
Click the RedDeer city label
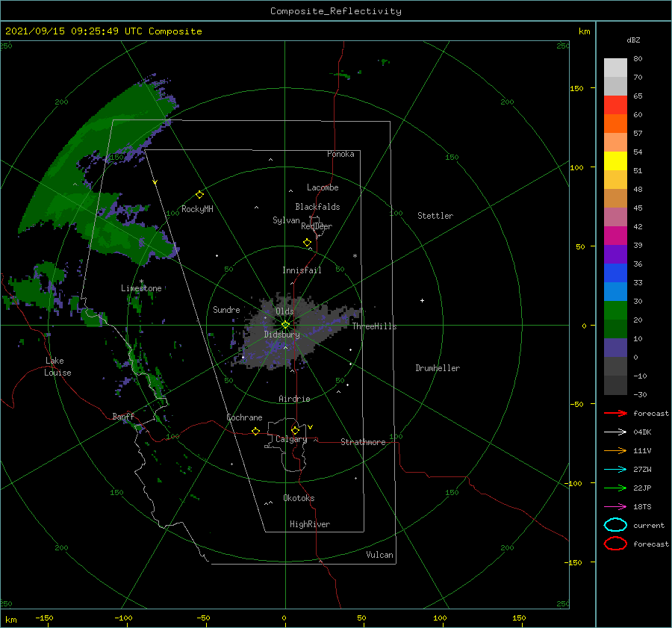pyautogui.click(x=317, y=226)
